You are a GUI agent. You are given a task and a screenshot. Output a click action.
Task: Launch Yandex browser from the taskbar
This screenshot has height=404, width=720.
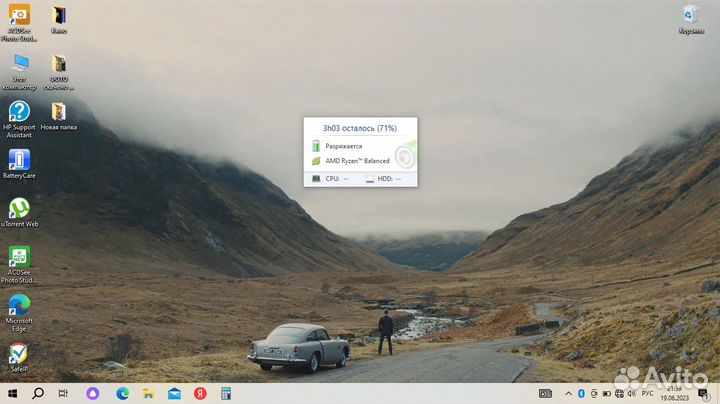(x=199, y=393)
